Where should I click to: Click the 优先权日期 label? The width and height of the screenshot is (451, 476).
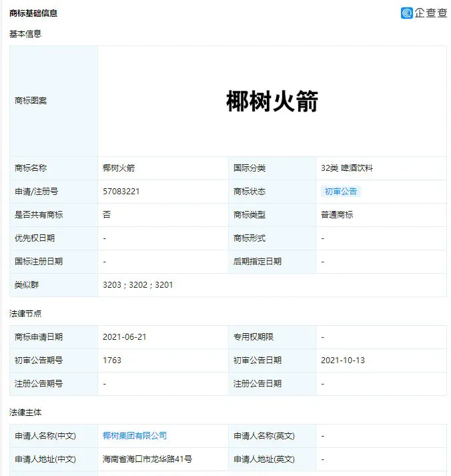(x=35, y=238)
